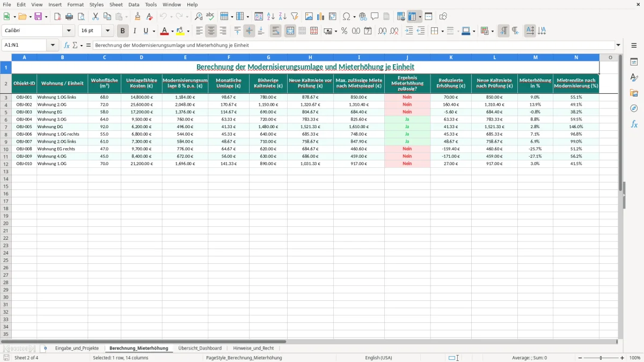Open the Format menu

(75, 4)
